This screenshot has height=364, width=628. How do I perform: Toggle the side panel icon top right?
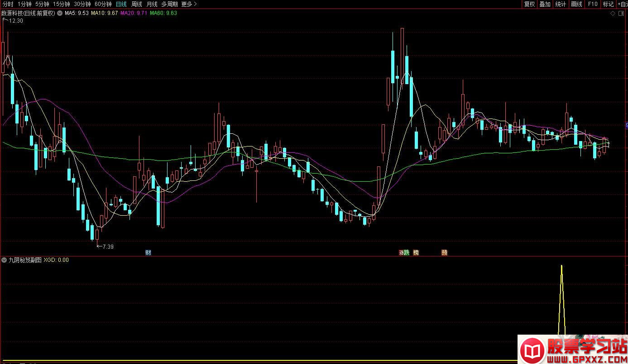tap(621, 13)
